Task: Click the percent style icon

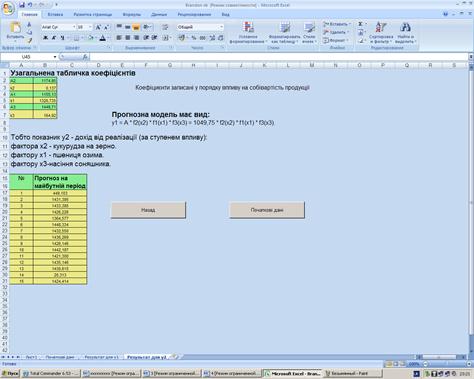Action: coord(194,38)
